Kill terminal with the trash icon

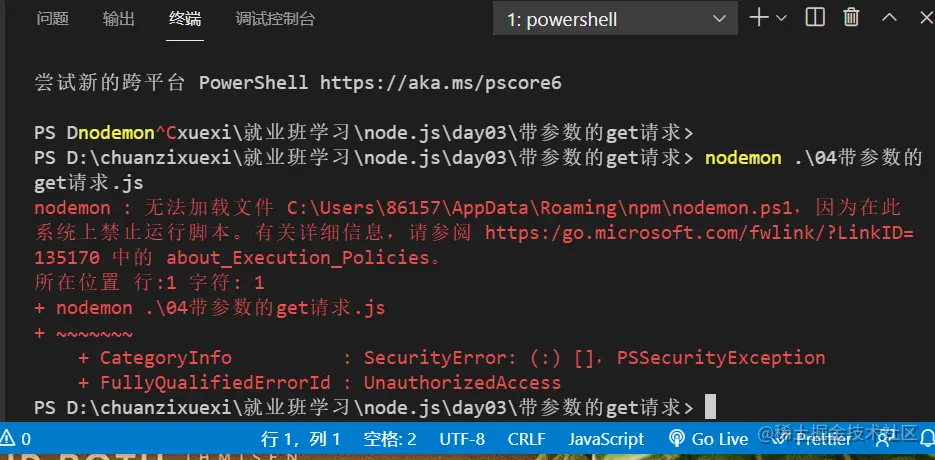[x=852, y=18]
